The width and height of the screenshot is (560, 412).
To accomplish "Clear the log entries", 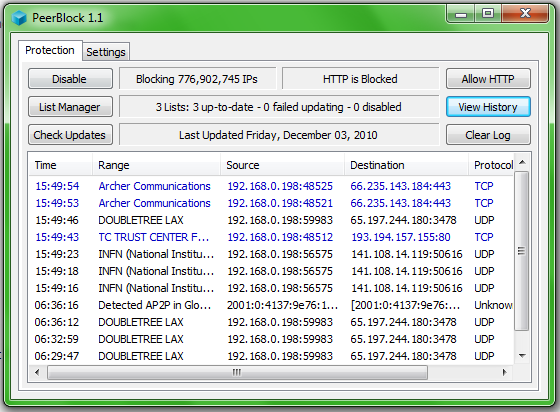I will point(488,135).
